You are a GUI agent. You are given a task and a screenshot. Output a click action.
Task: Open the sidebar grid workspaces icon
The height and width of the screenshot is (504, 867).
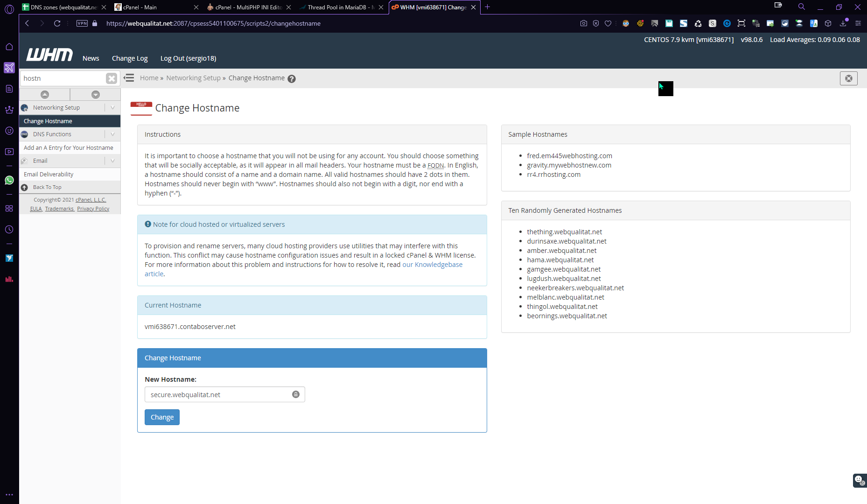[9, 209]
